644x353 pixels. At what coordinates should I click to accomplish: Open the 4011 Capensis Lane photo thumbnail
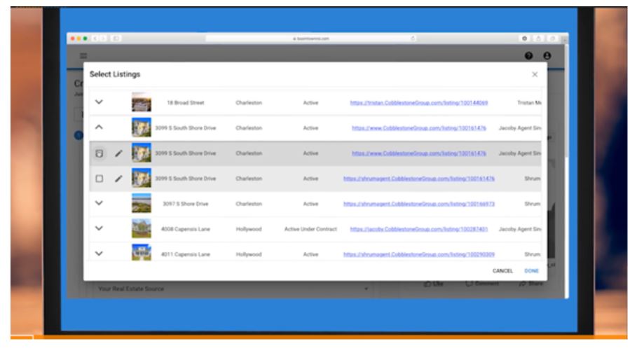click(142, 252)
